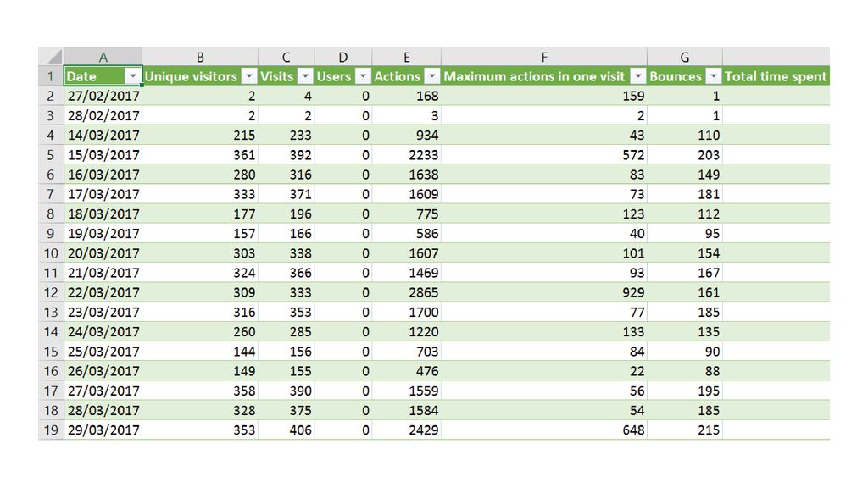Select Visits cell showing 285
This screenshot has height=488, width=868.
pos(287,331)
